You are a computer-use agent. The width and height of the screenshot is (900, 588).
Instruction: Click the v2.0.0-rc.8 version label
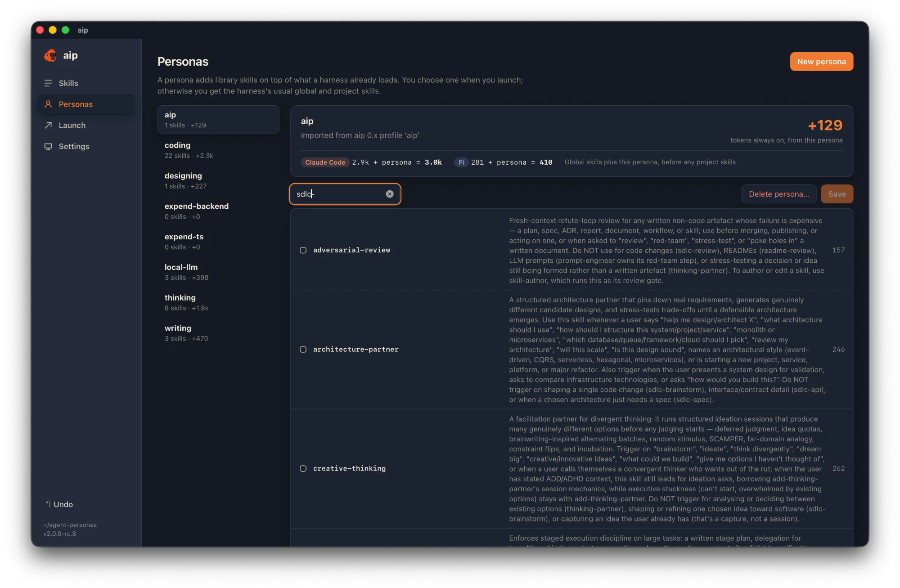click(x=60, y=534)
